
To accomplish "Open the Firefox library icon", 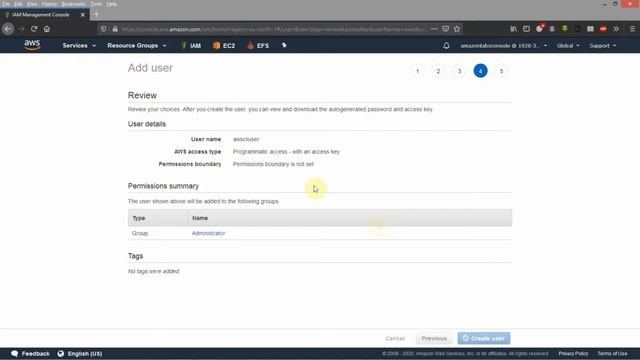I will (513, 29).
